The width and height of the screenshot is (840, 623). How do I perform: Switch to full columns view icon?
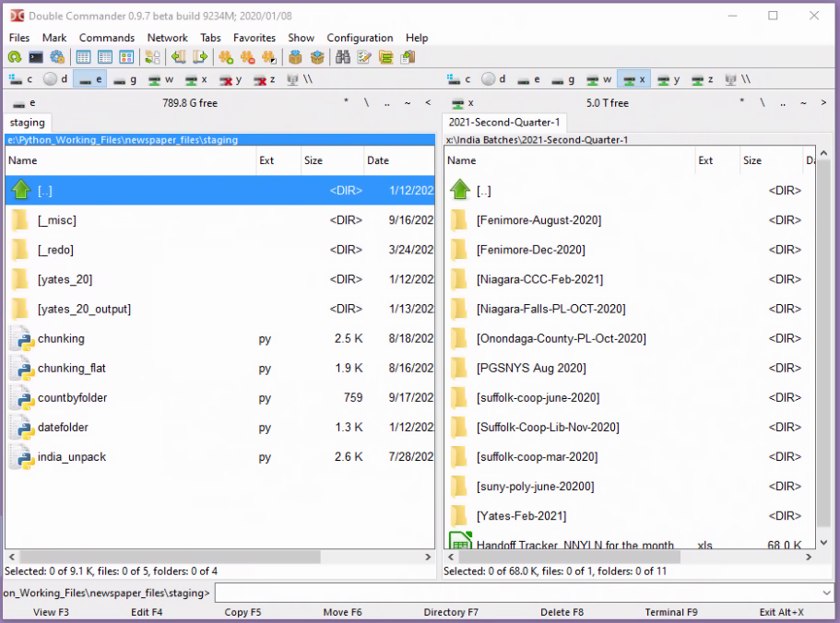click(105, 57)
